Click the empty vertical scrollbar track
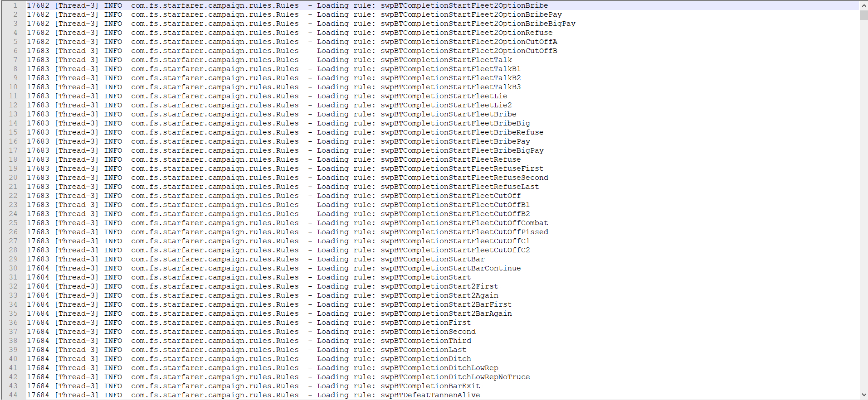Image resolution: width=868 pixels, height=400 pixels. [863, 204]
